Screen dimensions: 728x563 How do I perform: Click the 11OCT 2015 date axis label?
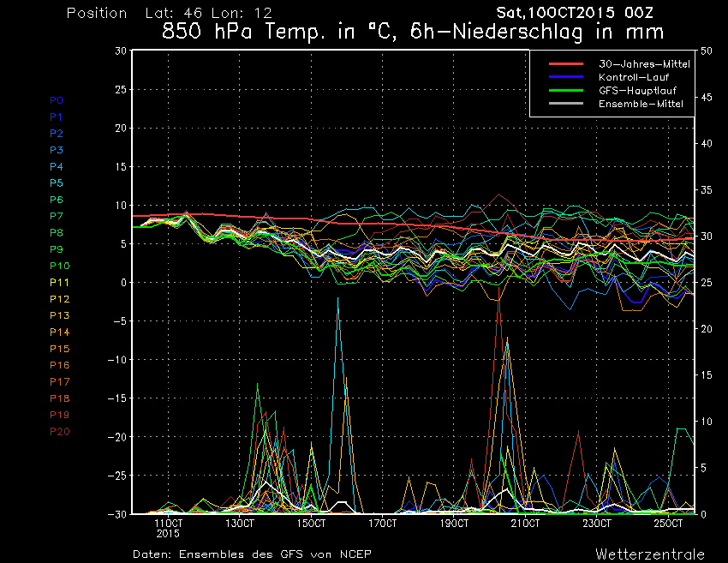[x=168, y=527]
